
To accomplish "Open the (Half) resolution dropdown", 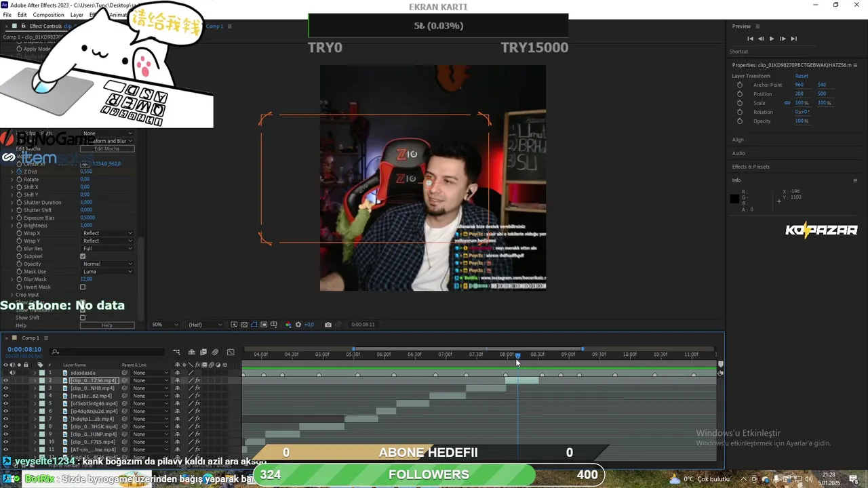I will click(x=205, y=325).
